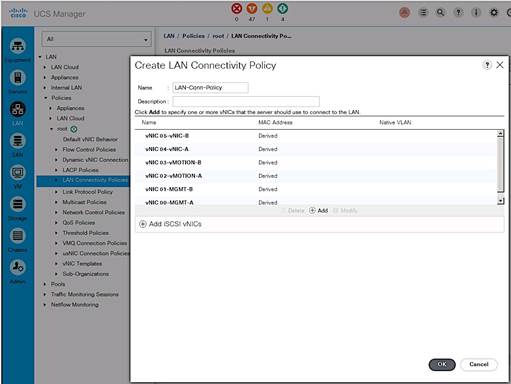Open the Admin section icon in sidebar
The width and height of the screenshot is (511, 384).
[x=18, y=267]
